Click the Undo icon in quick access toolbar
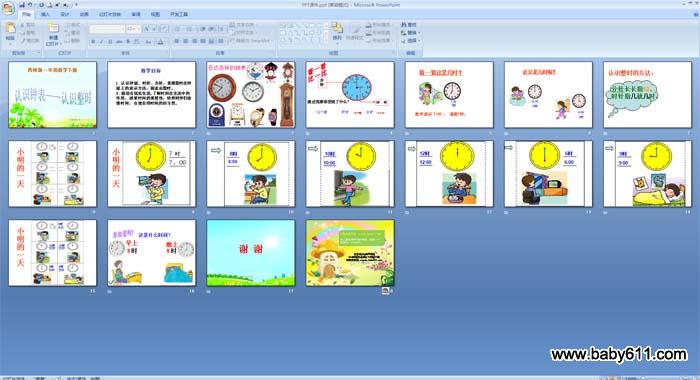The image size is (700, 380). click(30, 5)
